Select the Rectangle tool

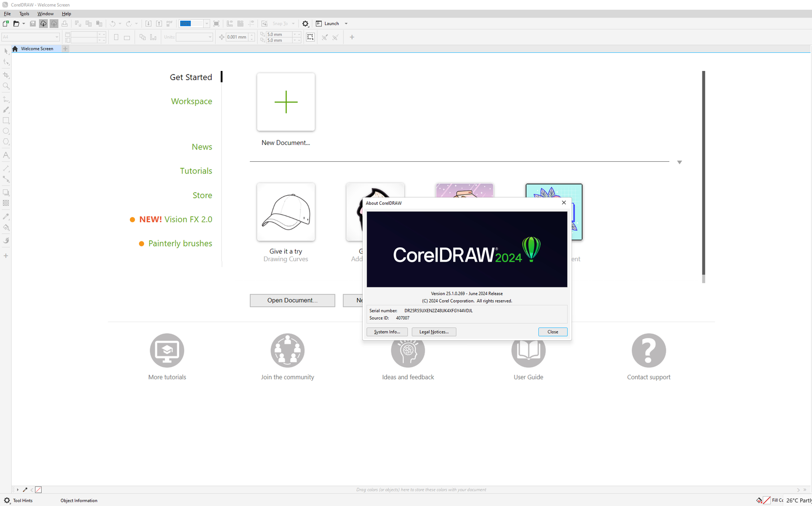(x=6, y=121)
